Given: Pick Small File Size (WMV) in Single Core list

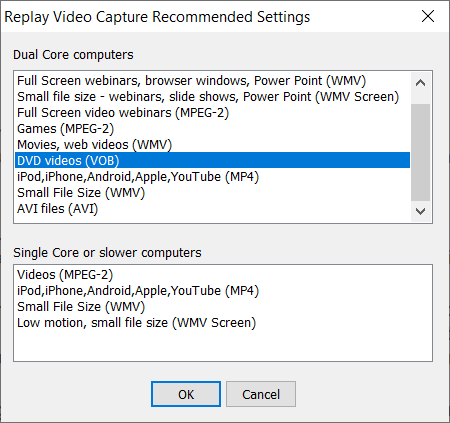Looking at the screenshot, I should point(223,307).
